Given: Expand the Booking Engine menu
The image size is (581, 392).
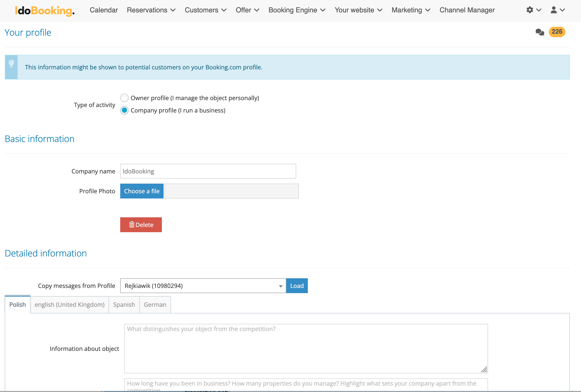Looking at the screenshot, I should [x=296, y=10].
